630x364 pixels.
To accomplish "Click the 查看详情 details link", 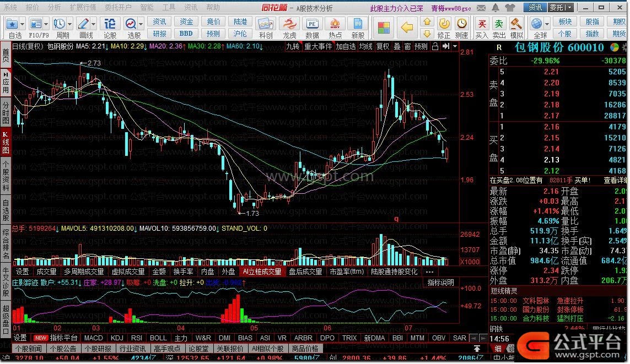I will click(x=615, y=180).
